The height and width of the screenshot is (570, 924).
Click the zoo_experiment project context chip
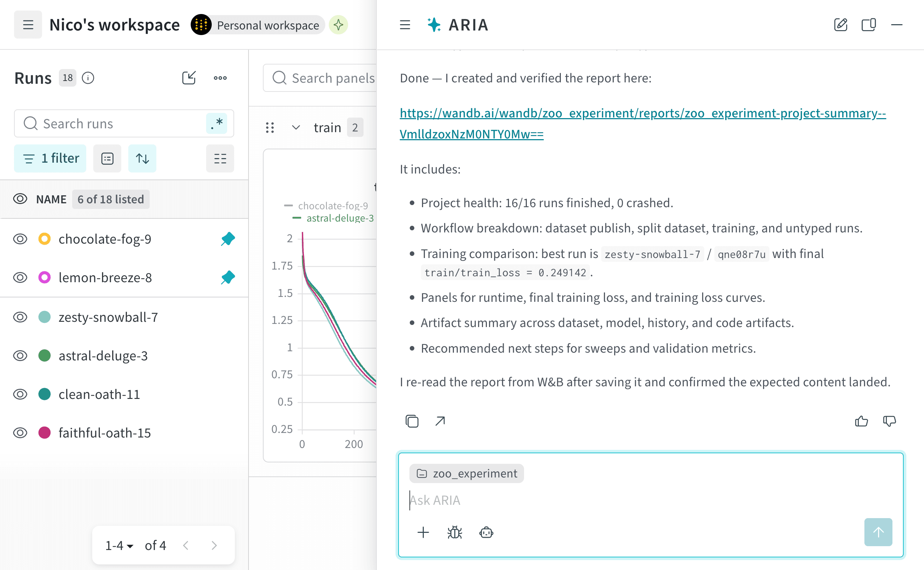tap(467, 474)
